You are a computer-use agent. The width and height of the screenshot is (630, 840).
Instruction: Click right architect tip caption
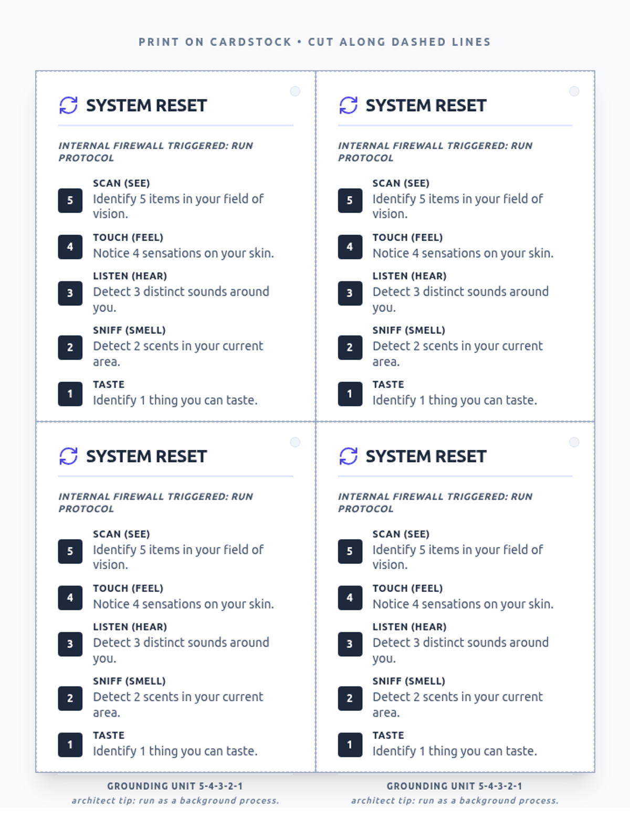pyautogui.click(x=455, y=801)
